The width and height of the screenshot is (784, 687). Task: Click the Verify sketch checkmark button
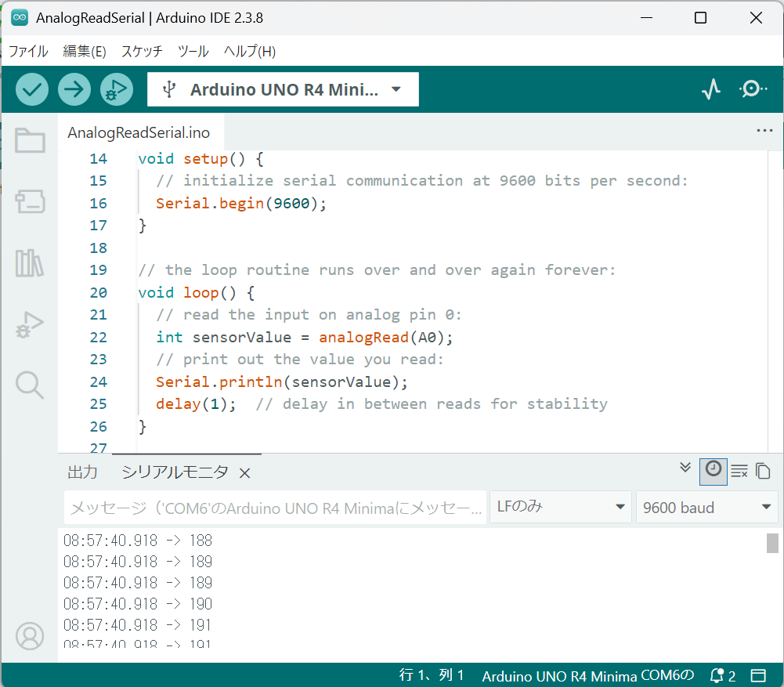tap(32, 89)
